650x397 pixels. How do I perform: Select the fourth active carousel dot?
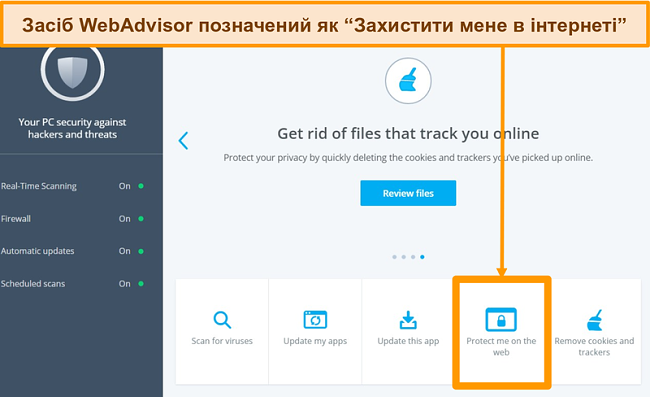[x=422, y=257]
